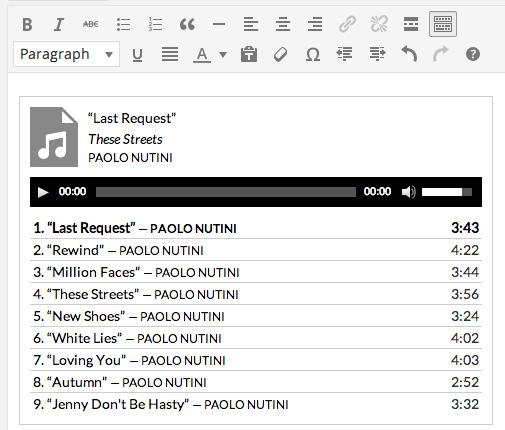Click the header title "Last Request"

point(132,118)
